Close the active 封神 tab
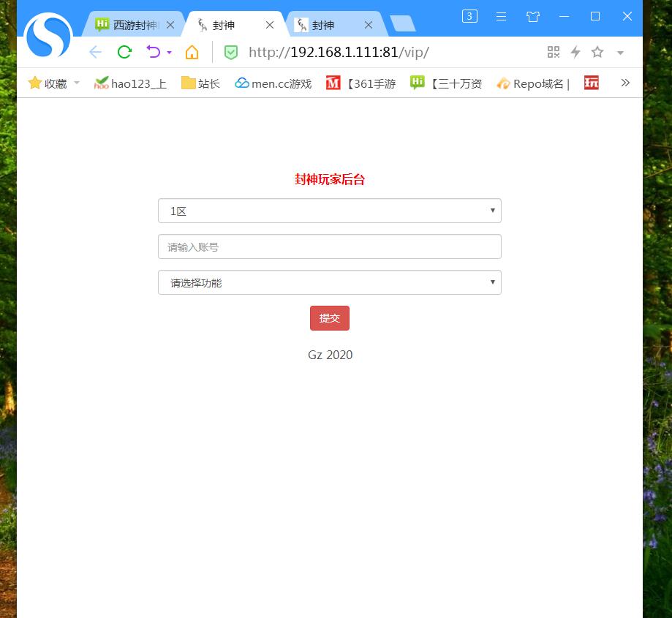This screenshot has width=672, height=618. tap(270, 25)
